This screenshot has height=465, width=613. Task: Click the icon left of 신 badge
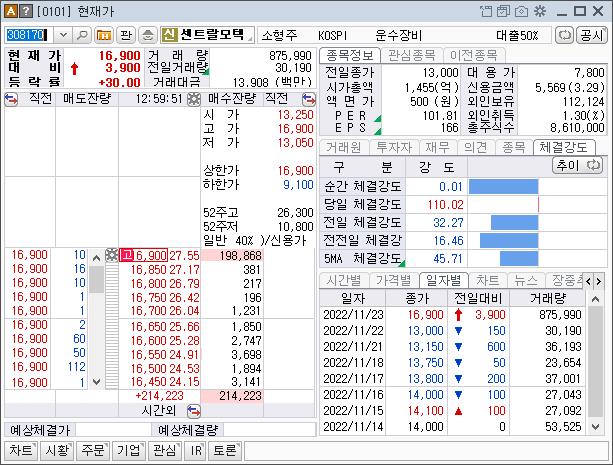(148, 35)
